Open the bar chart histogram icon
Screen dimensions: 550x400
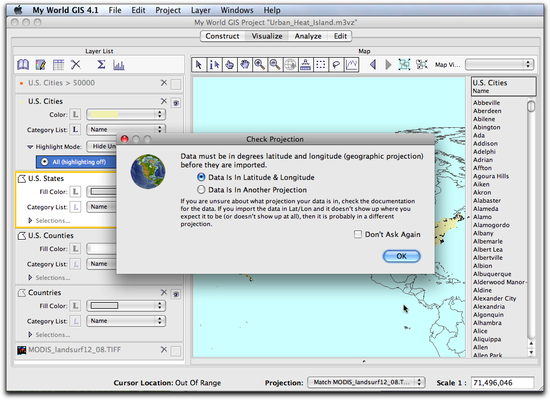click(x=119, y=65)
